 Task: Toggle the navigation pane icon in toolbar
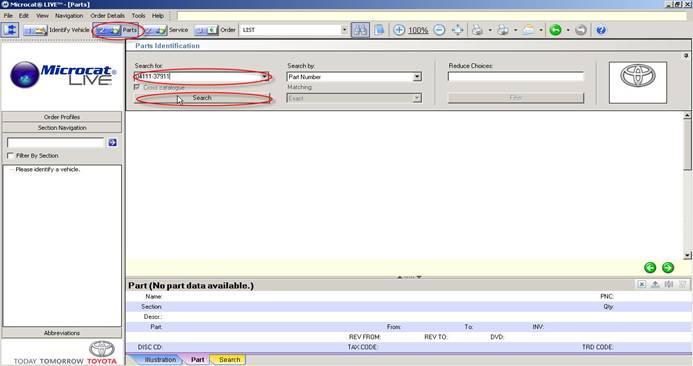point(10,30)
